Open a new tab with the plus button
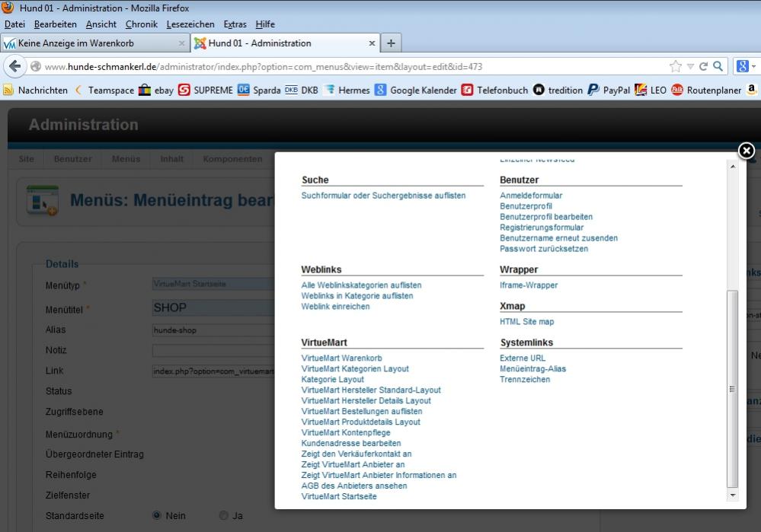761x532 pixels. (x=391, y=43)
